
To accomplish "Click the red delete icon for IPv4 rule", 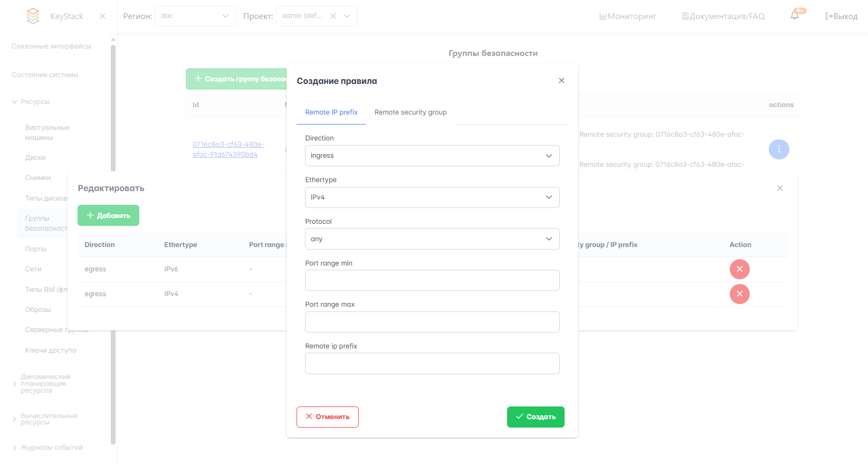I will pos(739,294).
